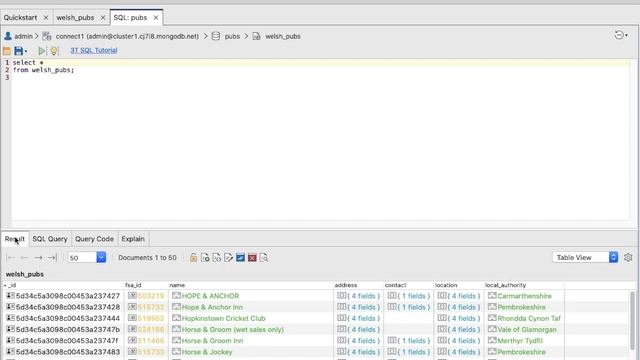Select Horse & Groom (wet sales only) cell
The width and height of the screenshot is (640, 360).
pyautogui.click(x=251, y=329)
